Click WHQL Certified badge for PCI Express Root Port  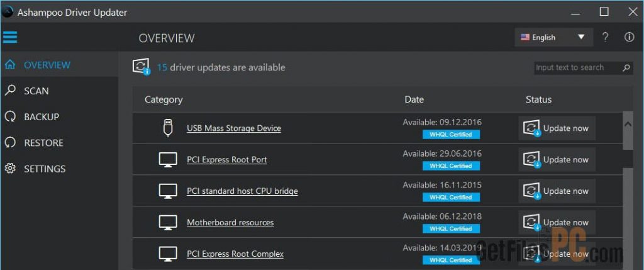[451, 166]
